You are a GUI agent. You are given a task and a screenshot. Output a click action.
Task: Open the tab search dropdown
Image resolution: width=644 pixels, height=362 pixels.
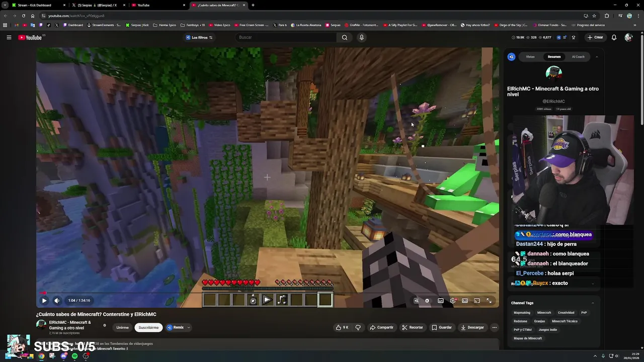coord(5,5)
